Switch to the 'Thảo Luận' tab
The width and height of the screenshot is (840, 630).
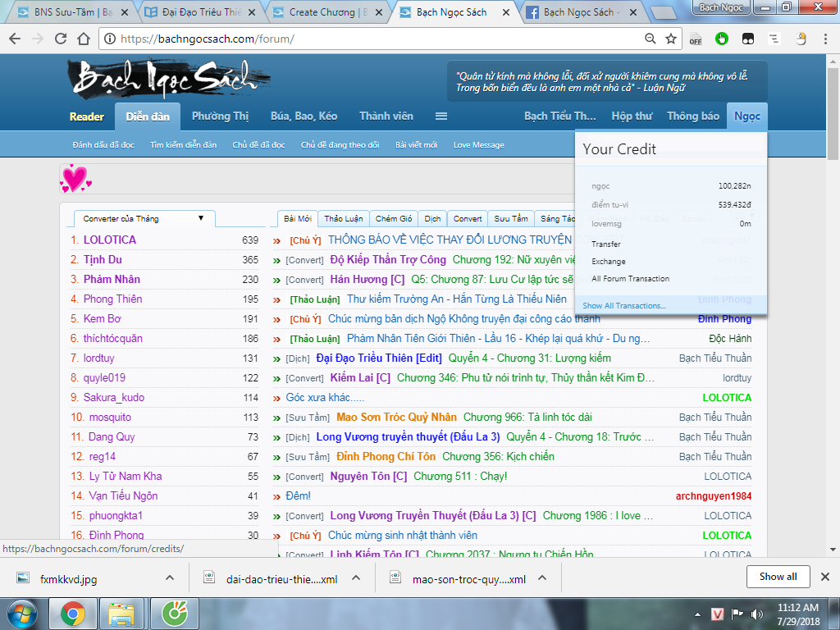(x=344, y=218)
